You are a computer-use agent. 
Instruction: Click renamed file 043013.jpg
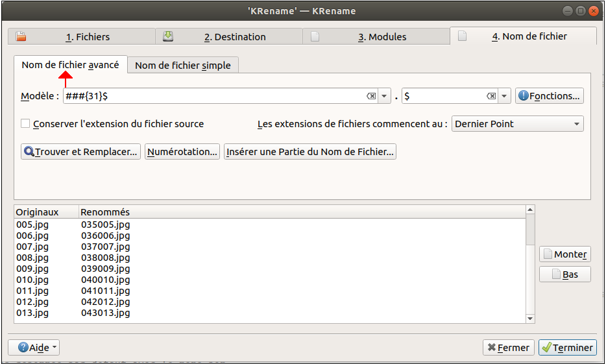(106, 313)
